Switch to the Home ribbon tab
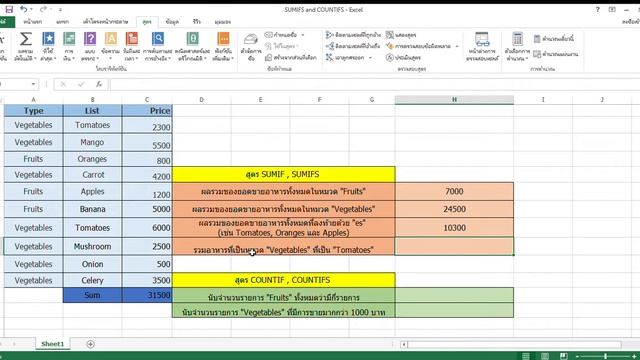The height and width of the screenshot is (360, 640). [33, 22]
